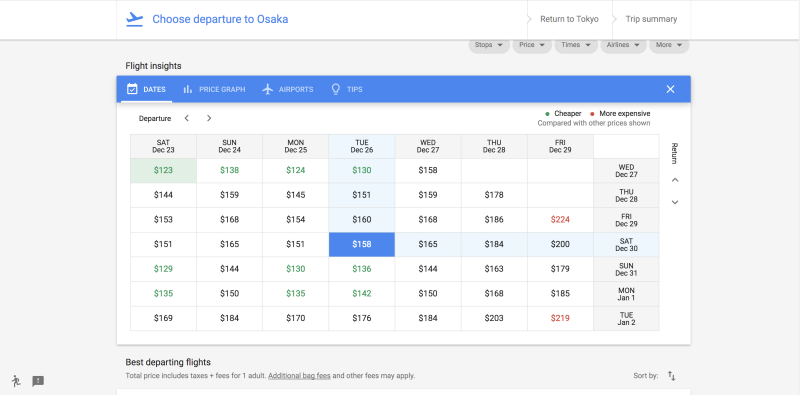Select the DATES tab
The width and height of the screenshot is (800, 395).
click(x=146, y=89)
